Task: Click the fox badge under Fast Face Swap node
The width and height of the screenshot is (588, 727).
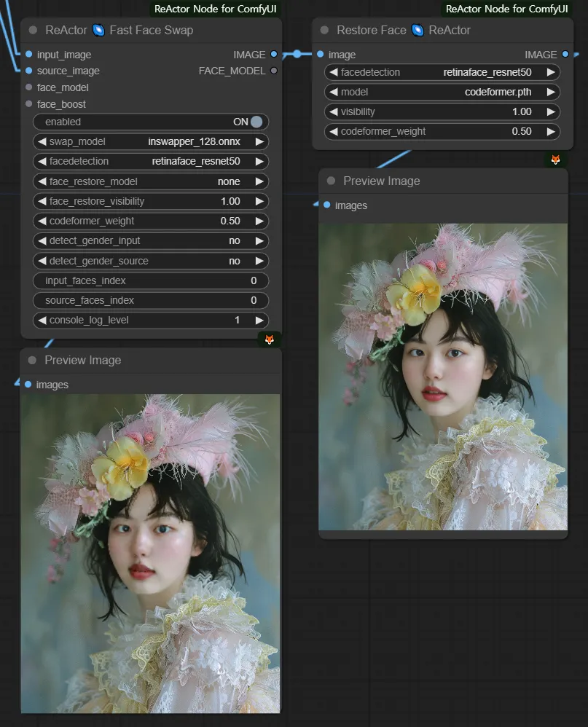Action: click(x=269, y=339)
